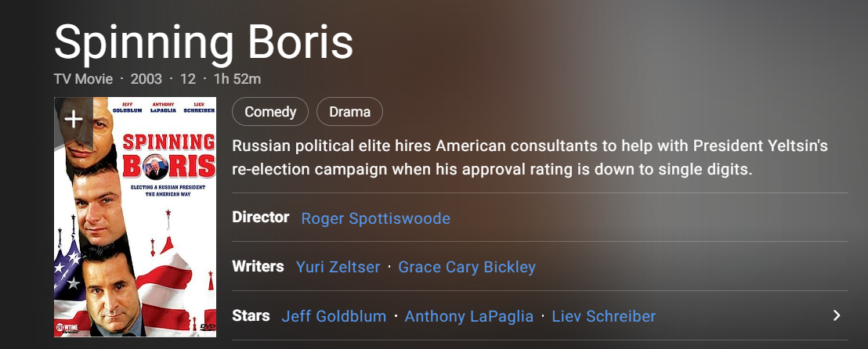
Task: Open writer Yuri Zeltser's page
Action: point(338,267)
